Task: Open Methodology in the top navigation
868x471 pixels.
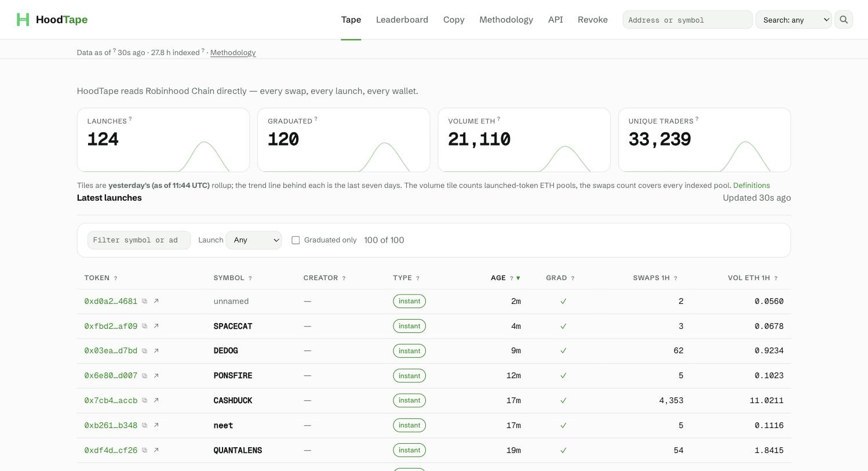Action: pos(506,20)
